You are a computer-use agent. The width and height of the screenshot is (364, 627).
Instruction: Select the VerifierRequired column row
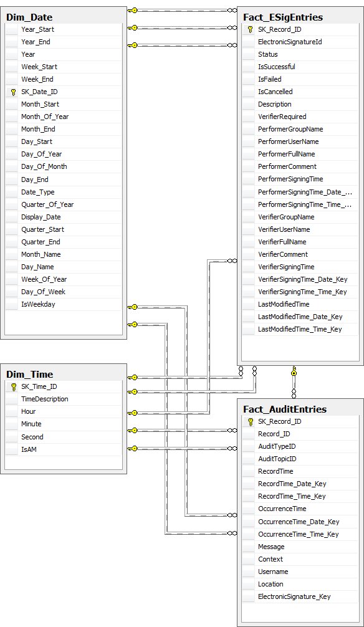tap(300, 117)
